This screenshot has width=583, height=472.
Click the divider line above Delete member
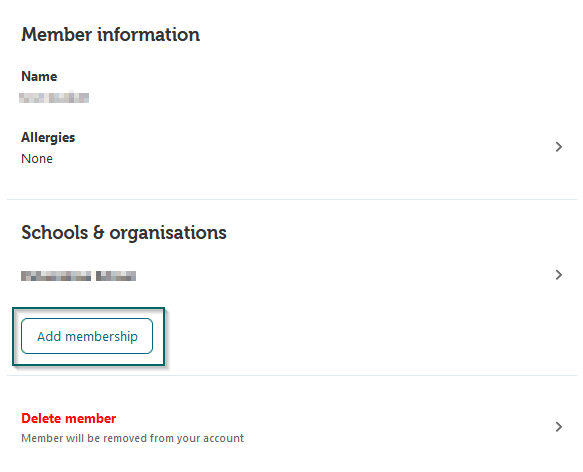coord(292,375)
